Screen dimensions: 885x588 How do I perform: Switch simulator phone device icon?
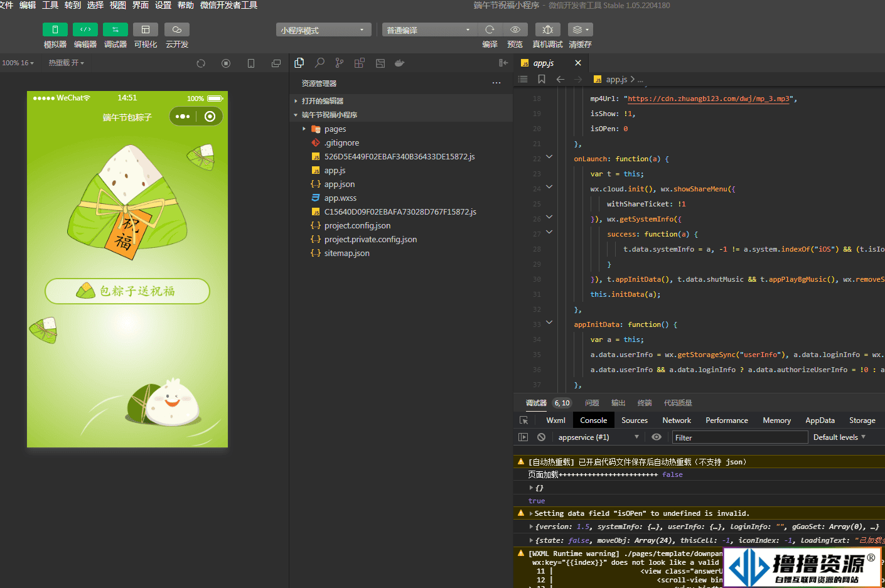(251, 63)
